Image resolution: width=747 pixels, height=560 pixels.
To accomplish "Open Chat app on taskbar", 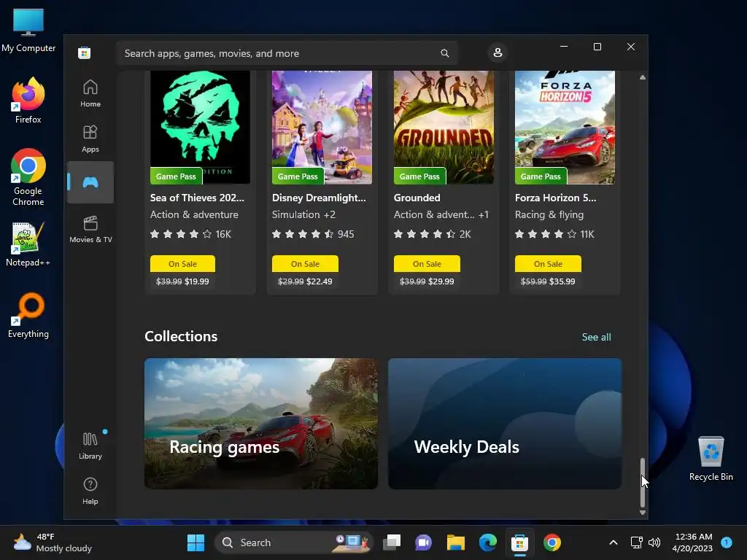I will (424, 542).
